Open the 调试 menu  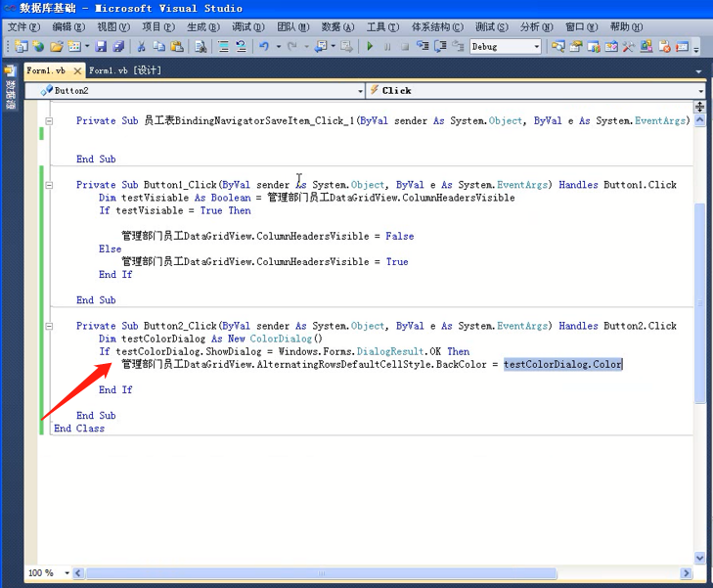pos(248,26)
